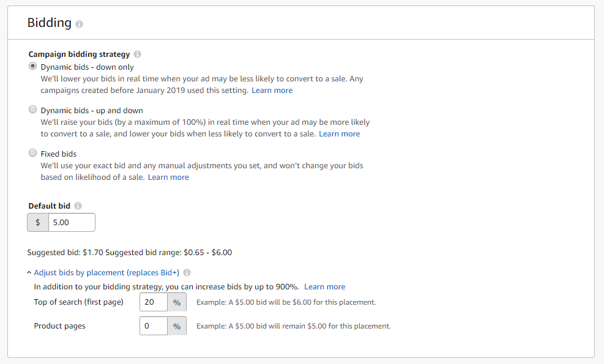Viewport: 604px width, 364px height.
Task: Click the dollar sign beside Default bid
Action: pyautogui.click(x=38, y=223)
